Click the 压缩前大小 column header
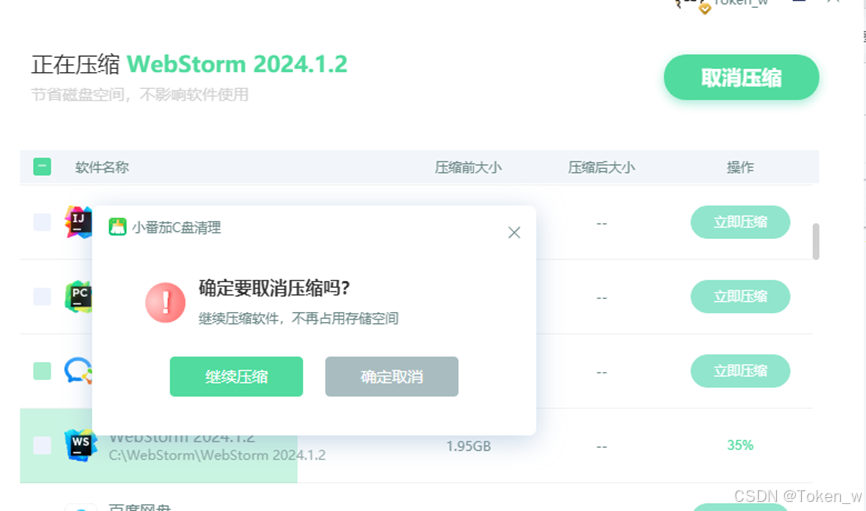 tap(468, 167)
